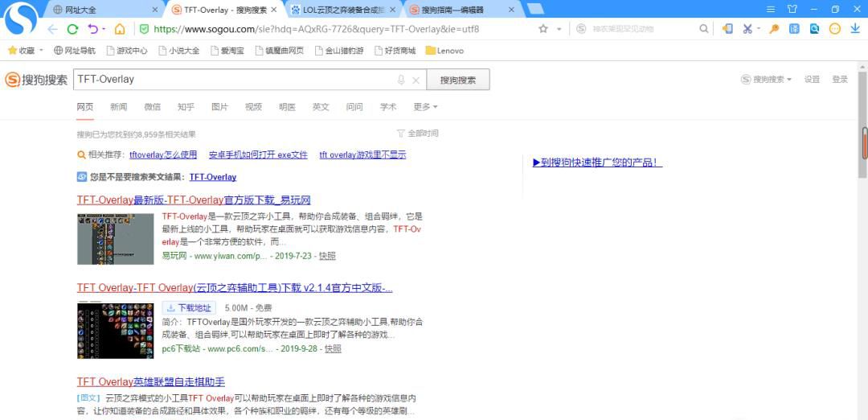The image size is (868, 420).
Task: Select the scissors screenshot tool
Action: pos(747,29)
